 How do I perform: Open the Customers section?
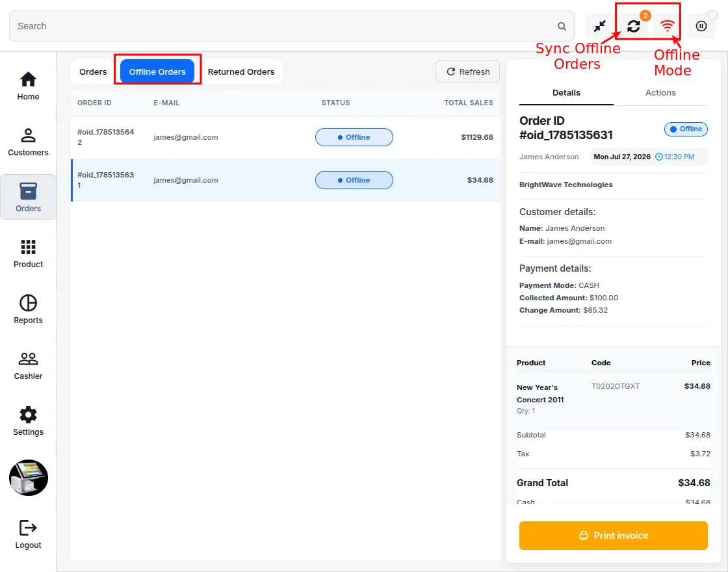pyautogui.click(x=29, y=142)
